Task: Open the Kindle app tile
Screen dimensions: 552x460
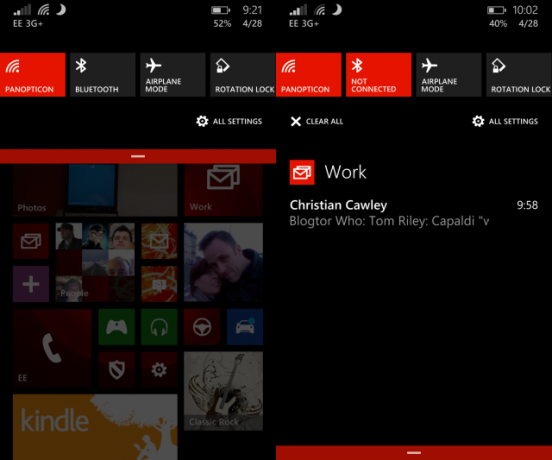Action: [95, 427]
